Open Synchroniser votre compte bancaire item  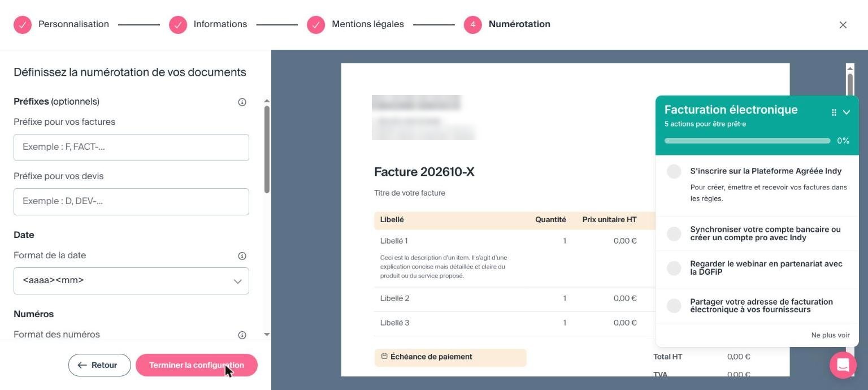pos(765,233)
